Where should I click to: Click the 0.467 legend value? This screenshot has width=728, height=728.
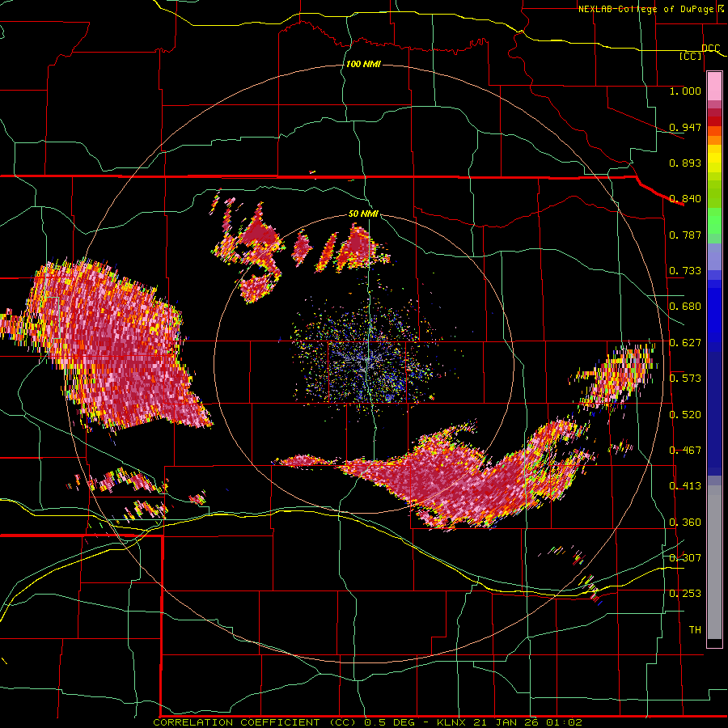685,451
